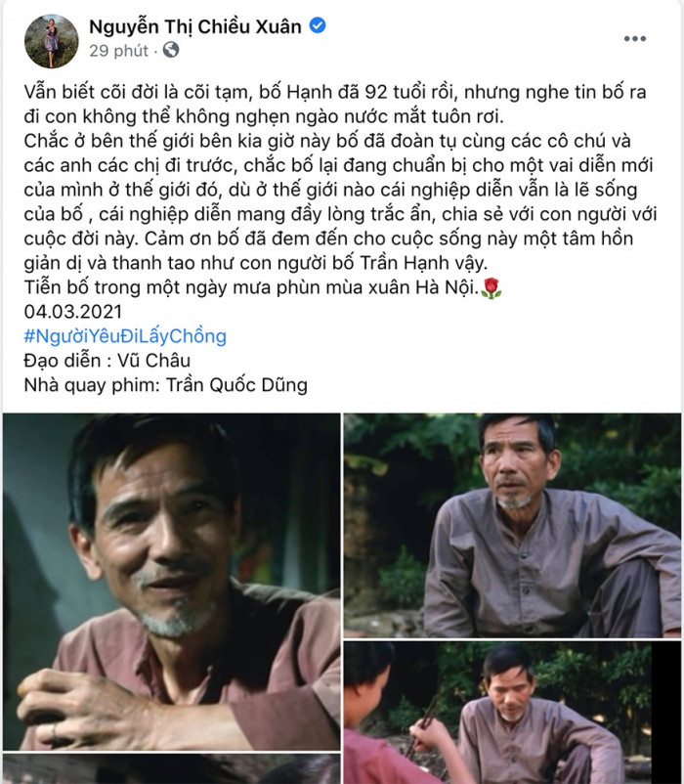
Task: Open the partially visible bottom-left photo
Action: 172,769
